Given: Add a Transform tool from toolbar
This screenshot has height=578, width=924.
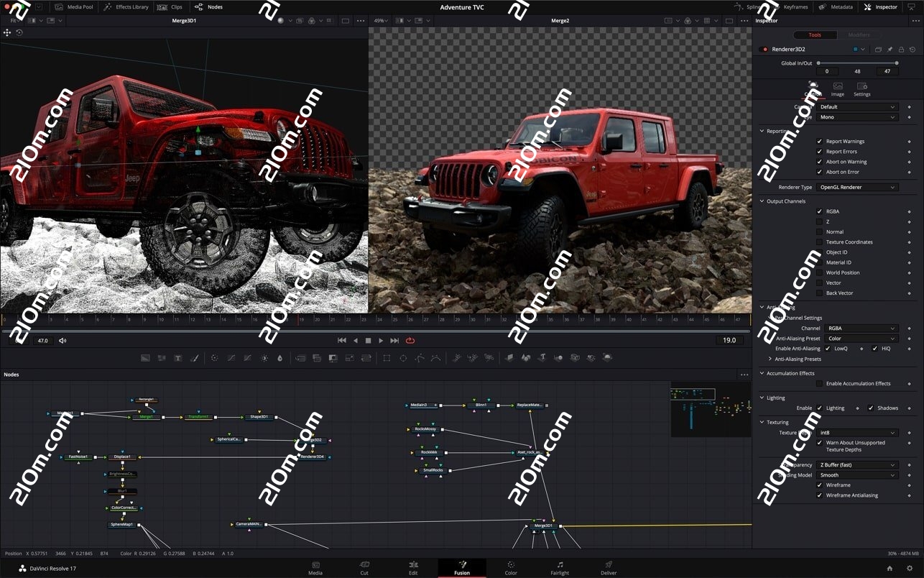Looking at the screenshot, I should click(366, 357).
